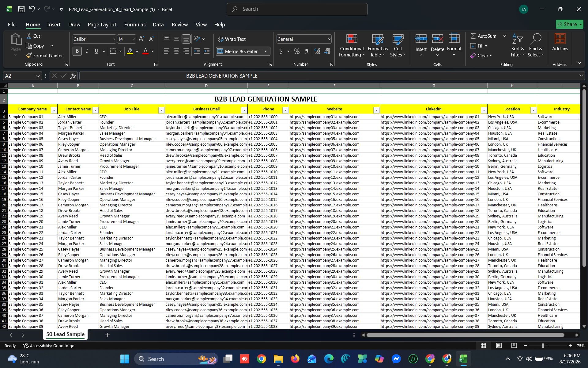Click the Orientation text angle icon
The height and width of the screenshot is (368, 588).
[197, 39]
